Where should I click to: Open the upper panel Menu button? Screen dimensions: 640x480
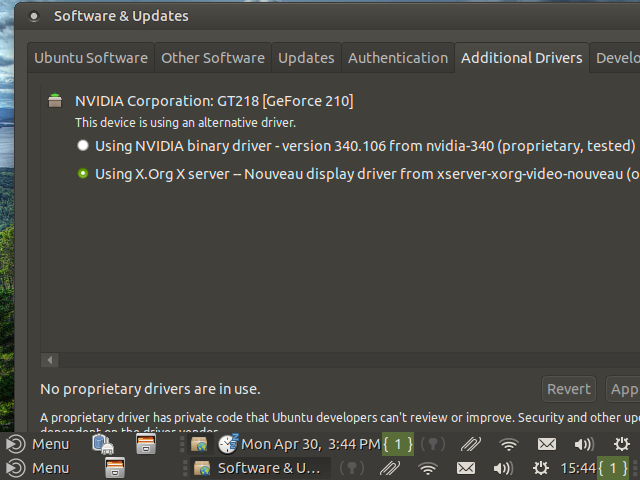[x=39, y=444]
